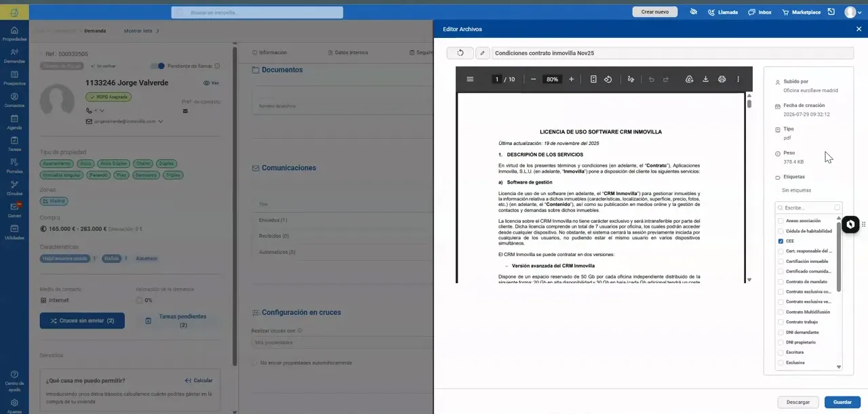Undo the last PDF annotation
Screen dimensions: 868x414
click(x=651, y=79)
